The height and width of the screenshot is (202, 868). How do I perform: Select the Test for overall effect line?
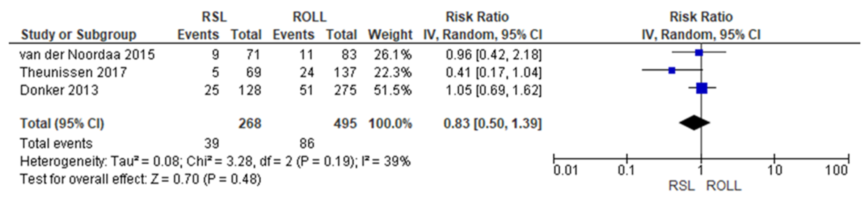141,179
